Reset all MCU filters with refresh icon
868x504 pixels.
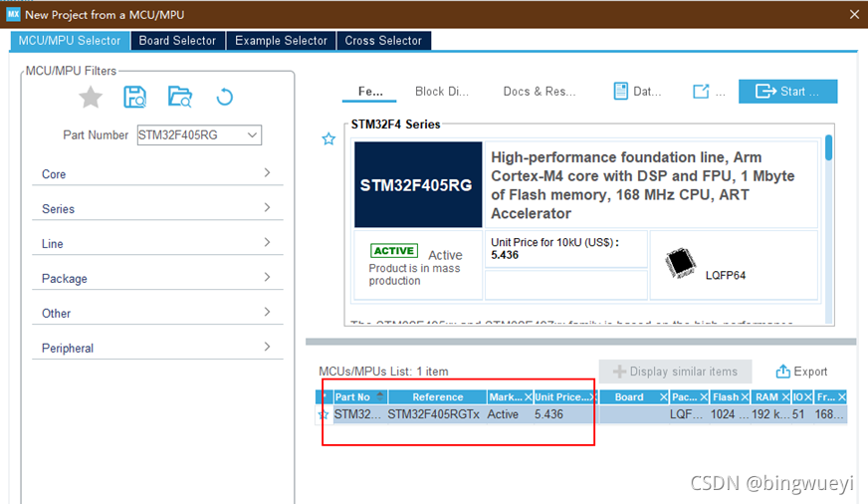224,97
